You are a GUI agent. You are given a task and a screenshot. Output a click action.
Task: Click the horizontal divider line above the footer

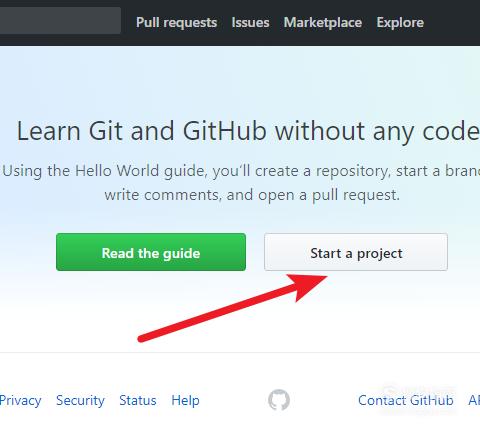[x=240, y=352]
